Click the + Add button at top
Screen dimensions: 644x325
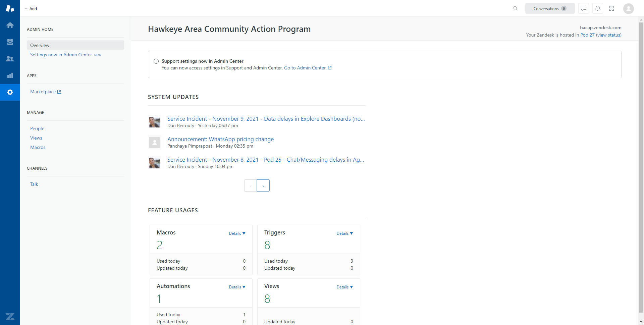click(31, 8)
